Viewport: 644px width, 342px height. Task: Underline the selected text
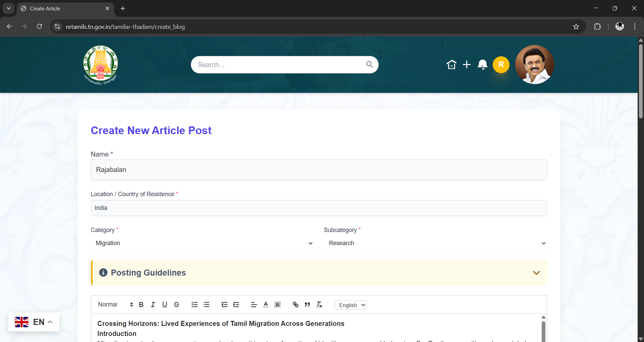click(164, 304)
